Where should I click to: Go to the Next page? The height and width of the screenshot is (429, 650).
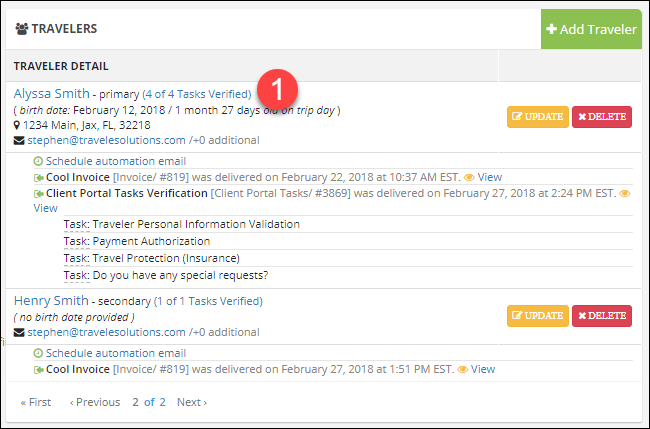click(191, 402)
